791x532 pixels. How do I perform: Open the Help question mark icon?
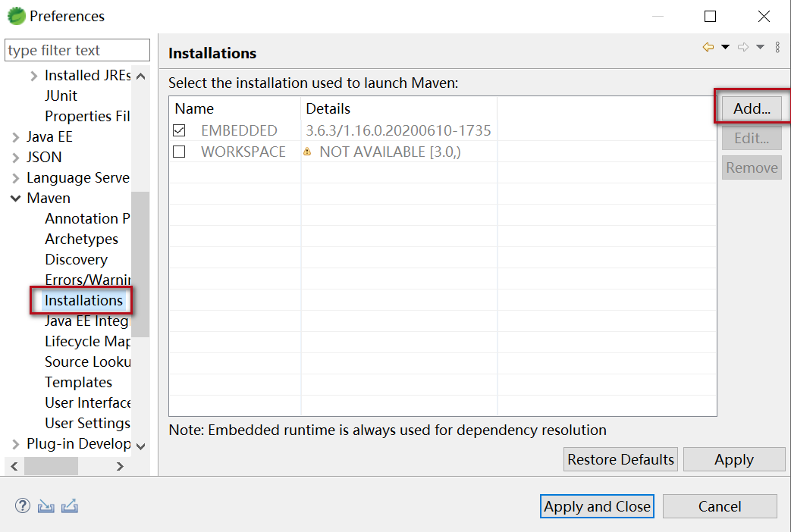pyautogui.click(x=22, y=505)
